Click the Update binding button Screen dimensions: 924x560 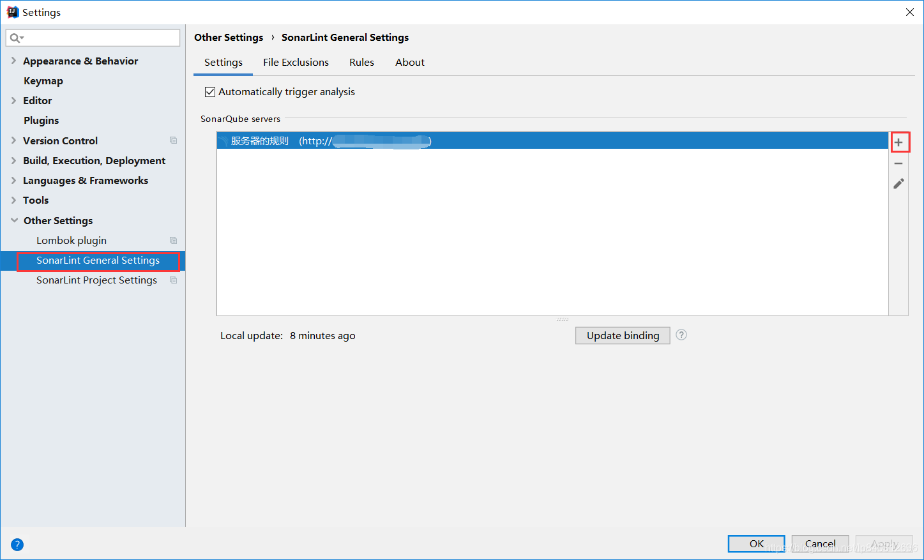(623, 335)
